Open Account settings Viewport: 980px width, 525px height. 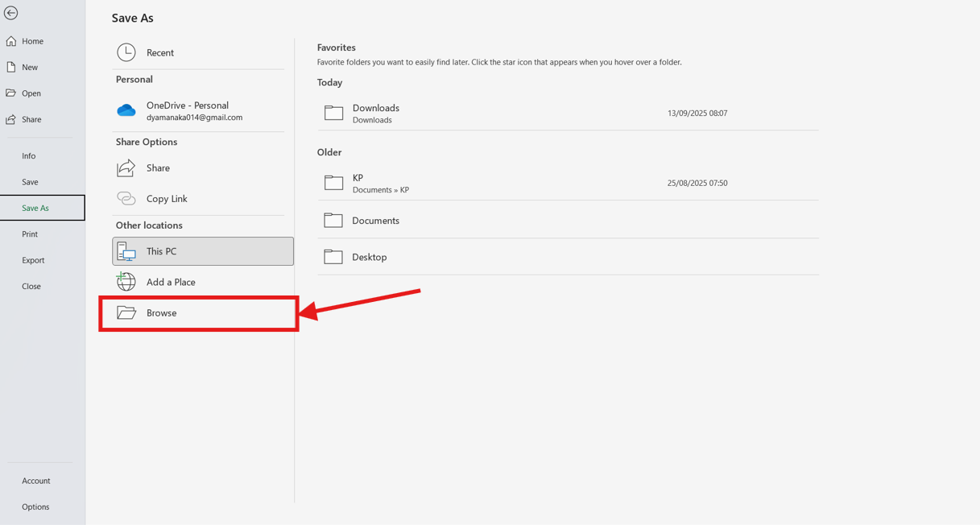[36, 481]
